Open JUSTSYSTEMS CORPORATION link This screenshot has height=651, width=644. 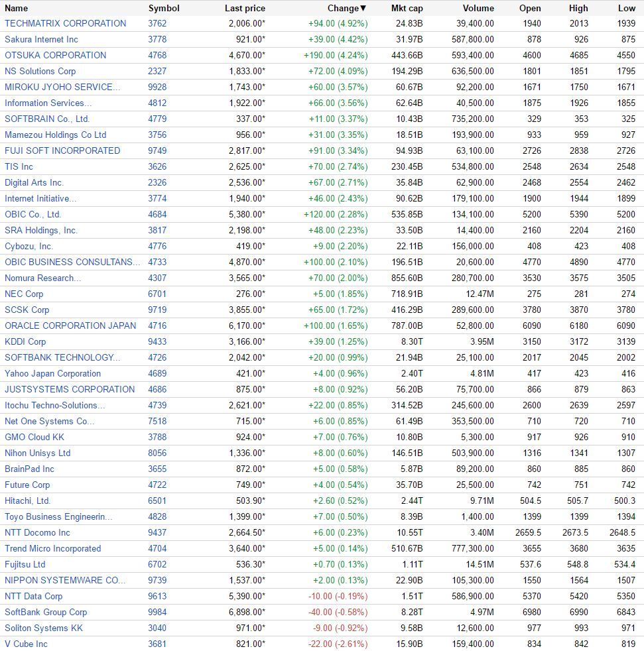pos(70,389)
